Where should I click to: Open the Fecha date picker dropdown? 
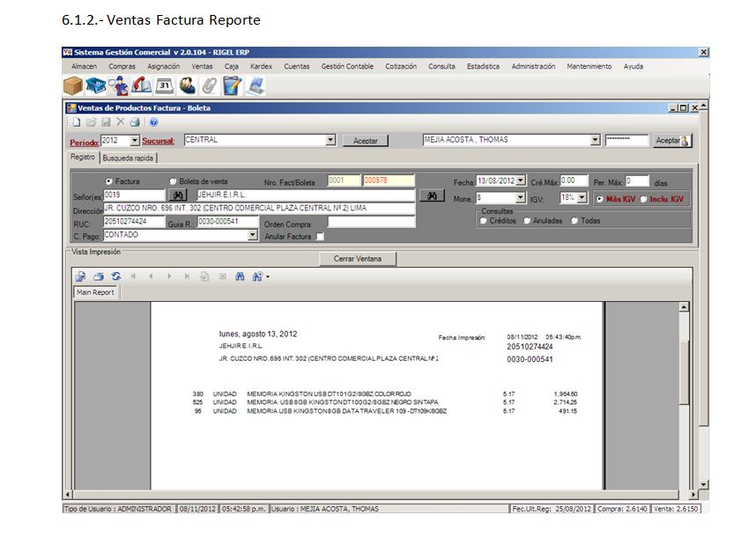point(521,180)
